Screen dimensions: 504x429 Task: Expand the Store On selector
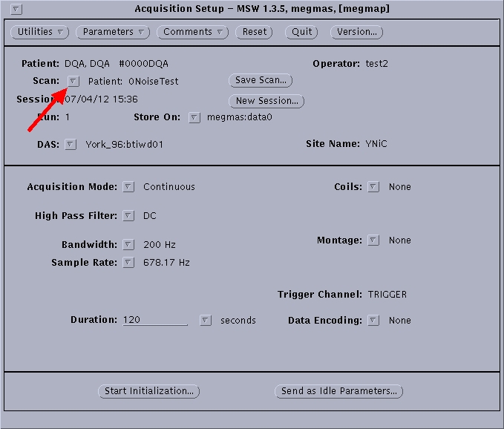pos(194,117)
